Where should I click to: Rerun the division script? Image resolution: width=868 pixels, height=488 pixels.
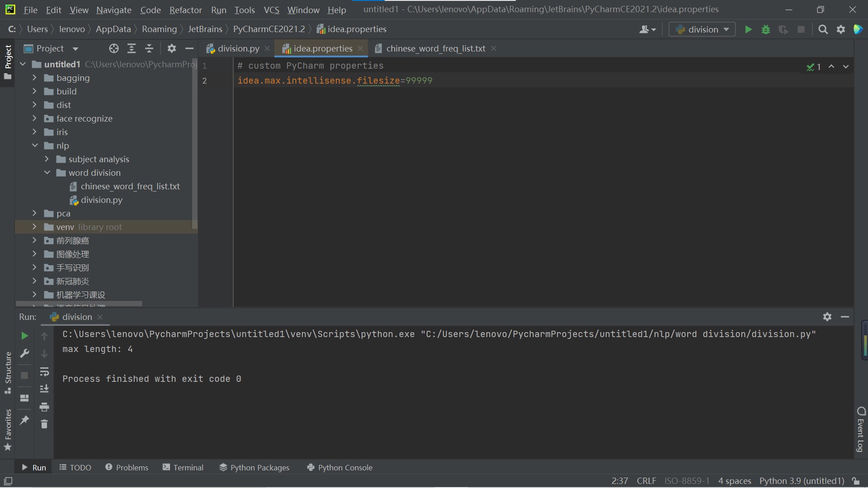[x=24, y=336]
